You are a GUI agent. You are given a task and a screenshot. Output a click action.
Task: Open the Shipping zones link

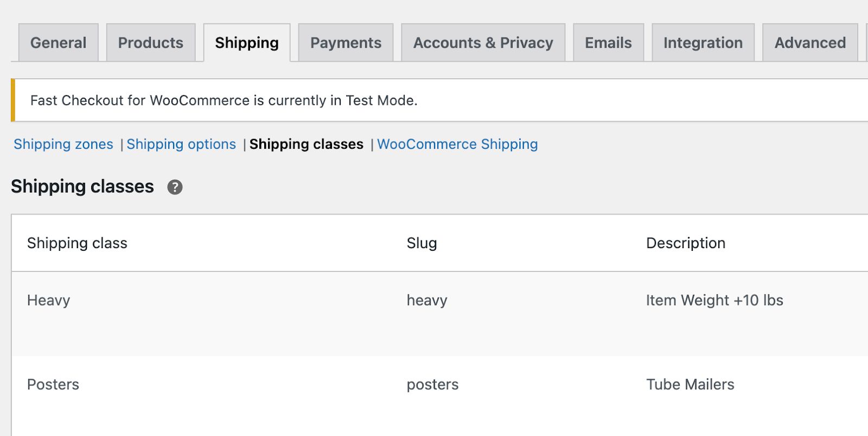63,144
